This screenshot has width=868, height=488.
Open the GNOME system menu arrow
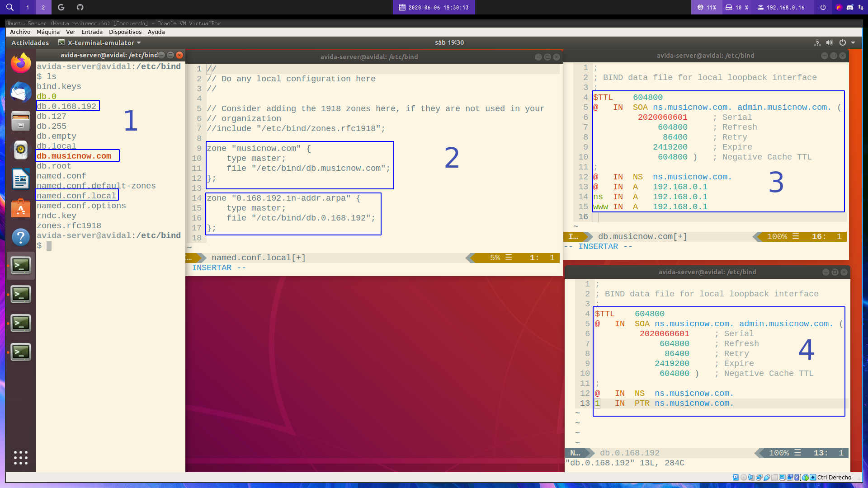853,42
